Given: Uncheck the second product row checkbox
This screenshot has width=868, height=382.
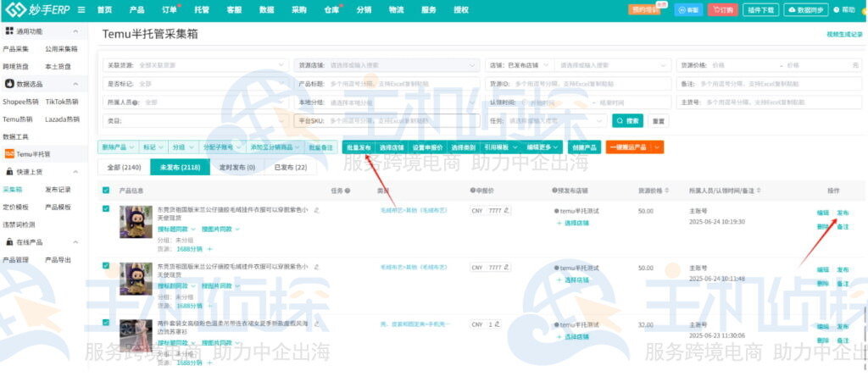Looking at the screenshot, I should (x=106, y=266).
